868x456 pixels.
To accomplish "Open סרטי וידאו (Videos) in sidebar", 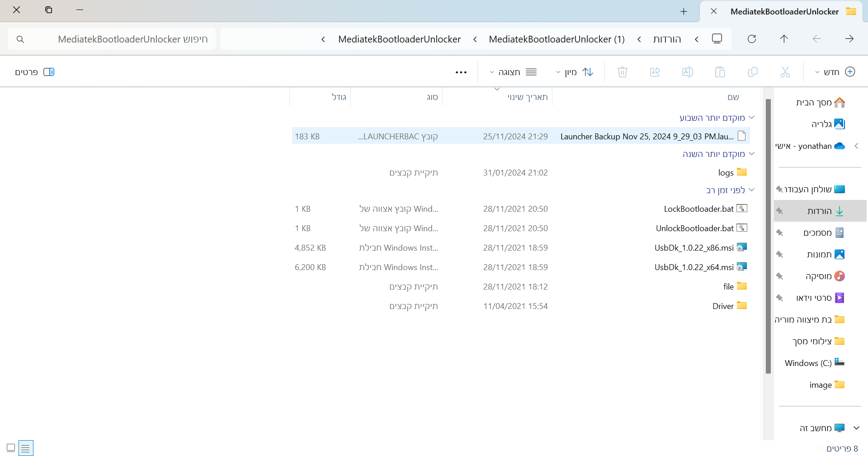I will 820,298.
